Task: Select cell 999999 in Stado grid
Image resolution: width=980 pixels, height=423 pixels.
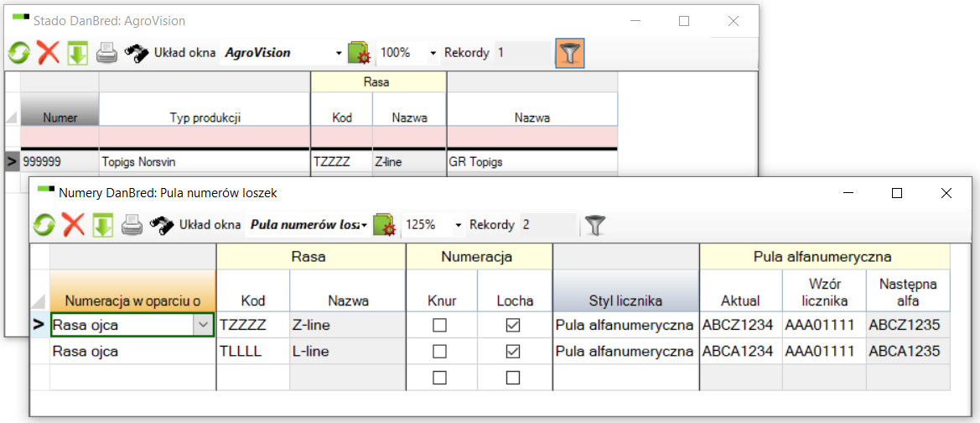Action: tap(60, 161)
